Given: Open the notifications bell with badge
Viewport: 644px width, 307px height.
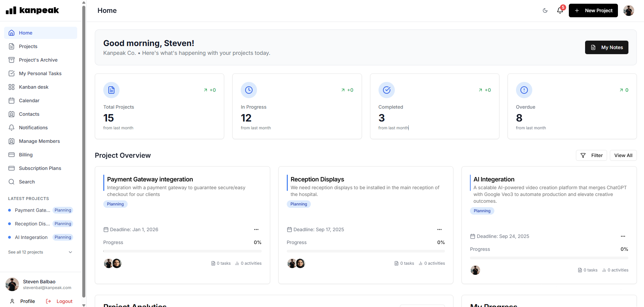Looking at the screenshot, I should (560, 10).
